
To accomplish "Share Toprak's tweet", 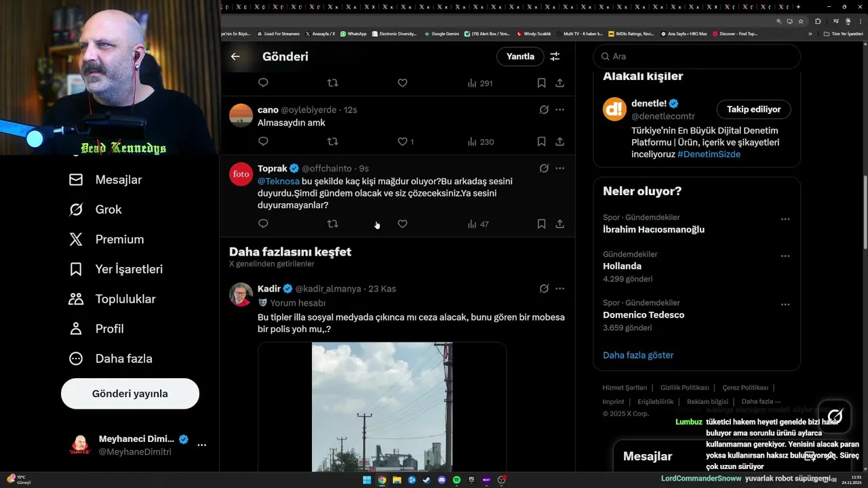I will coord(560,224).
